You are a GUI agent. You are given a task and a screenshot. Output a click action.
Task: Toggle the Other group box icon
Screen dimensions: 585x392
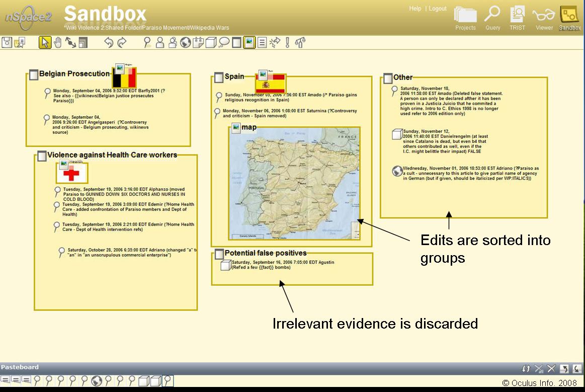(388, 79)
